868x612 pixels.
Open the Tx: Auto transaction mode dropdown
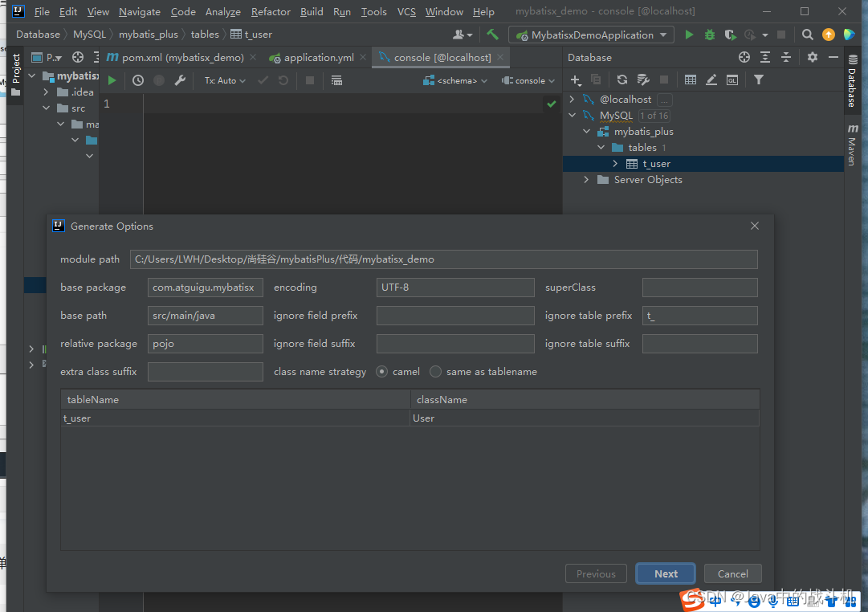coord(225,80)
